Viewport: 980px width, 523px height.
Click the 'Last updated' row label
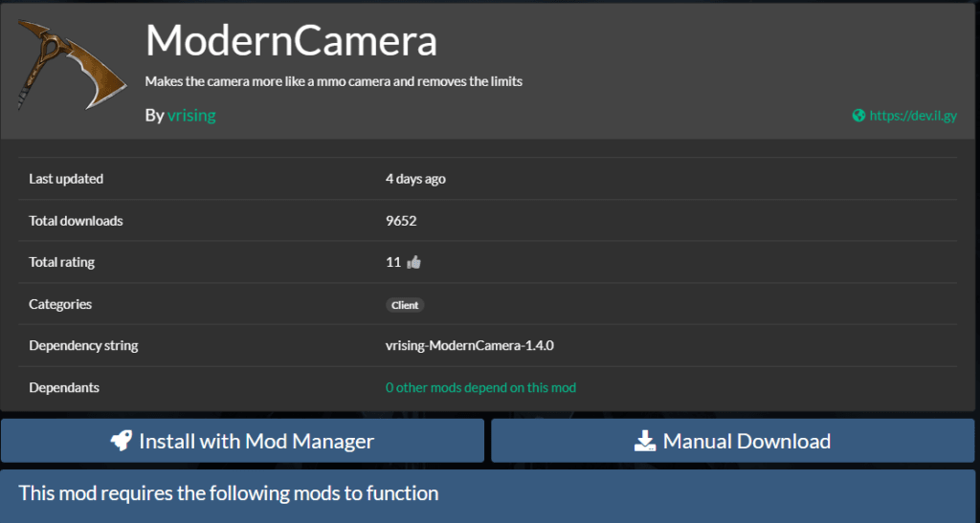[66, 179]
